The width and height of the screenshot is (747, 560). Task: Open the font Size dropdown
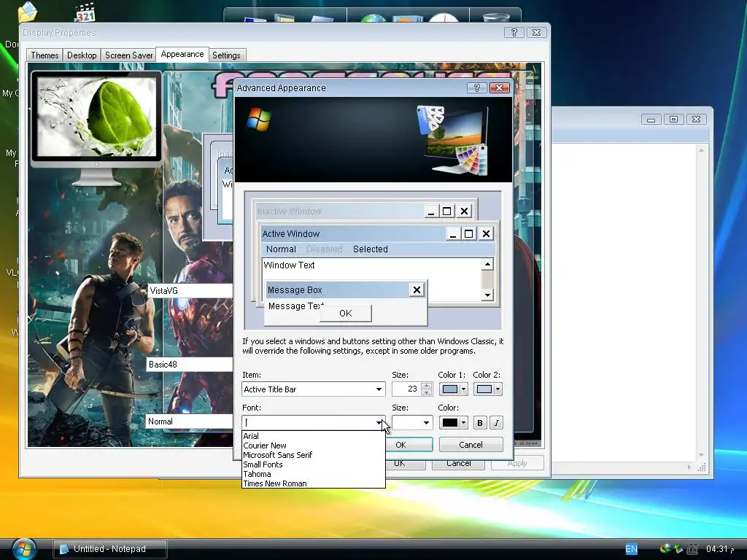[426, 422]
